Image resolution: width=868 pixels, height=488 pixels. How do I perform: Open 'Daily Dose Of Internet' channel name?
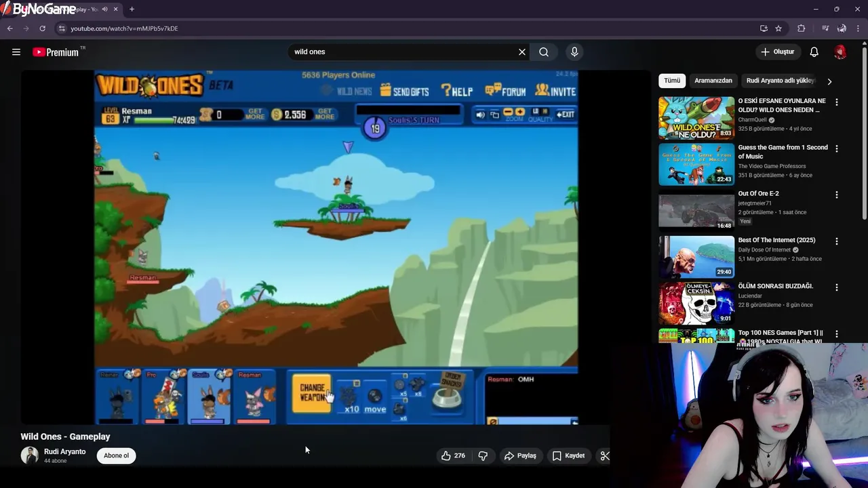point(764,249)
